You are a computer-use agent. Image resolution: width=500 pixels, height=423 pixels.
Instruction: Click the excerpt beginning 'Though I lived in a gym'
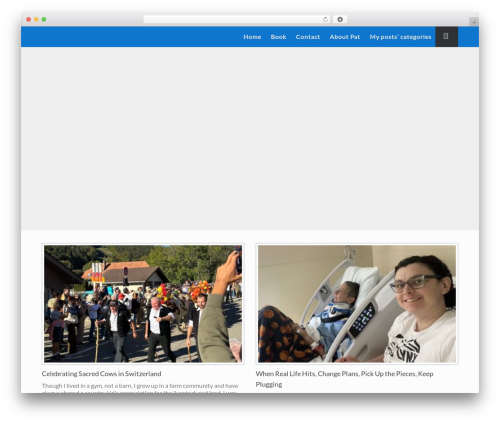tap(140, 389)
